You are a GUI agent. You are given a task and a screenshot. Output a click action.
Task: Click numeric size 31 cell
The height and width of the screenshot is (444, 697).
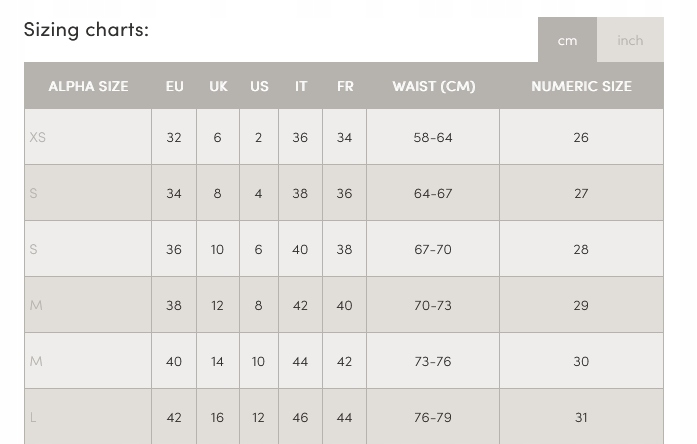coord(581,416)
